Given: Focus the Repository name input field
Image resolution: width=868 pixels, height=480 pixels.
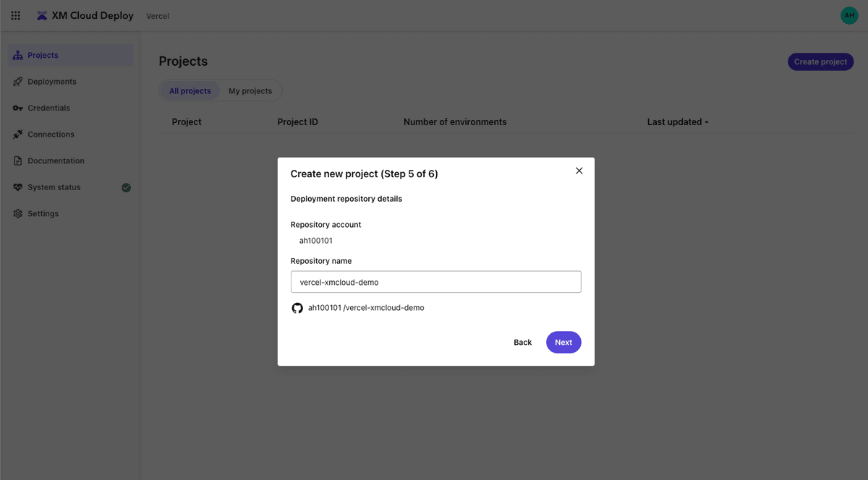Looking at the screenshot, I should click(435, 282).
